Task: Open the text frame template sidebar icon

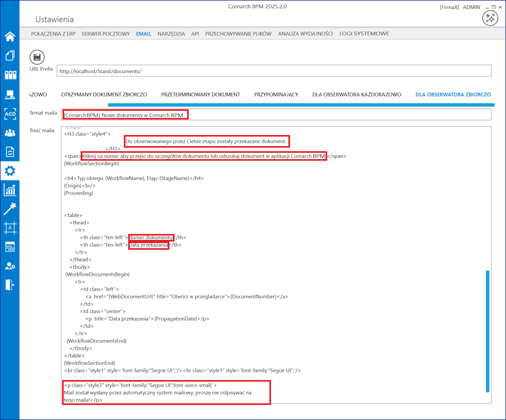Action: 10,228
